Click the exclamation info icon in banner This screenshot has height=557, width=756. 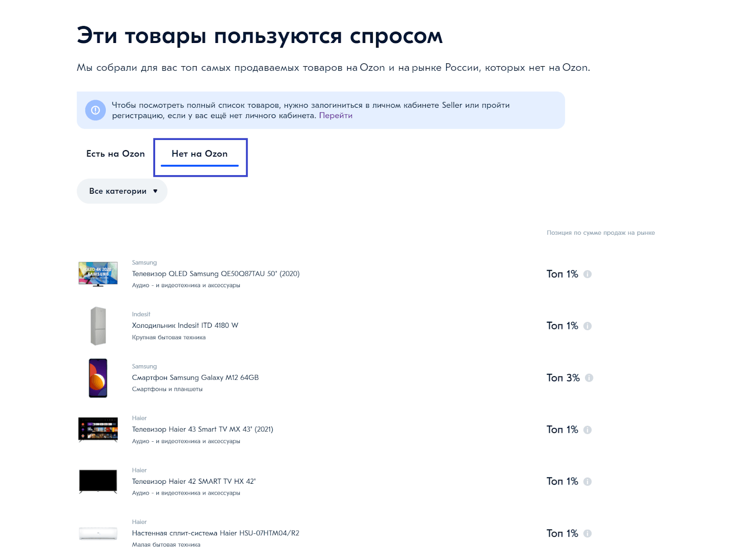[x=95, y=110]
